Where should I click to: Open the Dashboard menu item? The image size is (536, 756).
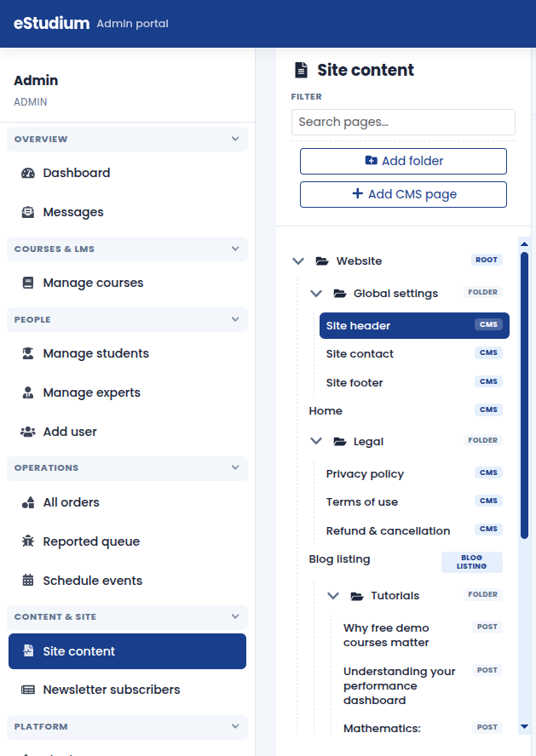click(127, 173)
